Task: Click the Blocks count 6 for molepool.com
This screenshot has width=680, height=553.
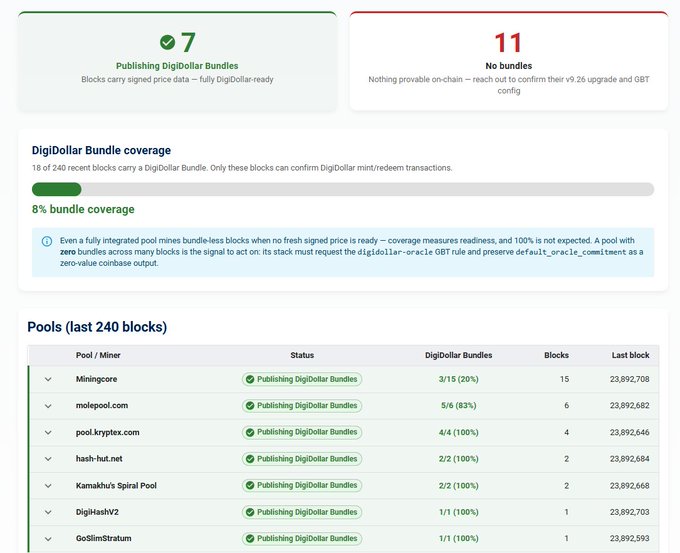Action: click(566, 406)
